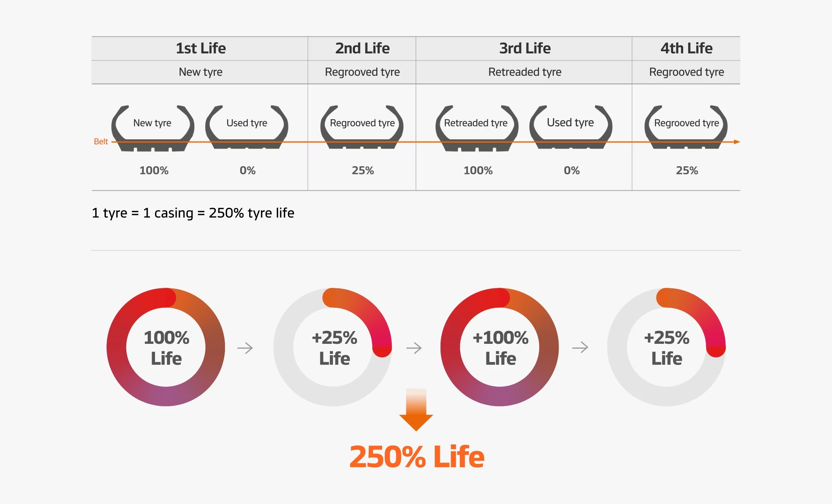The width and height of the screenshot is (832, 504).
Task: Click the arrow right after the +100% Life donut
Action: (580, 347)
